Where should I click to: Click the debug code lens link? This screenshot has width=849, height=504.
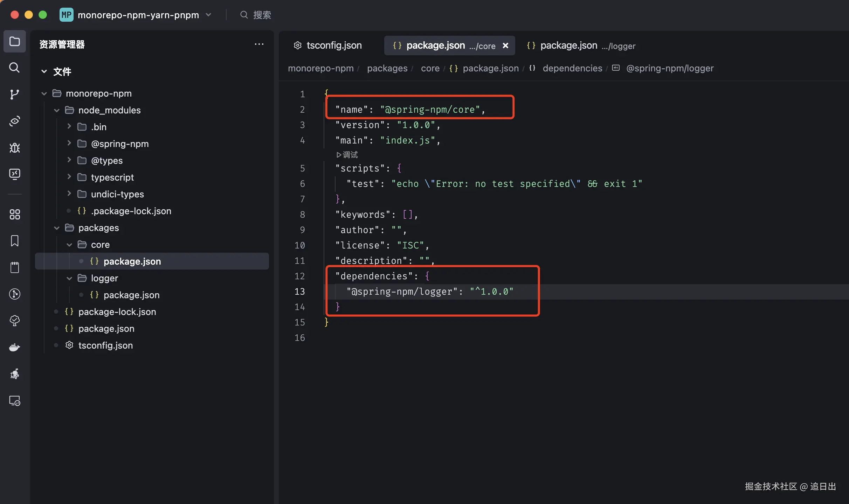pyautogui.click(x=347, y=155)
